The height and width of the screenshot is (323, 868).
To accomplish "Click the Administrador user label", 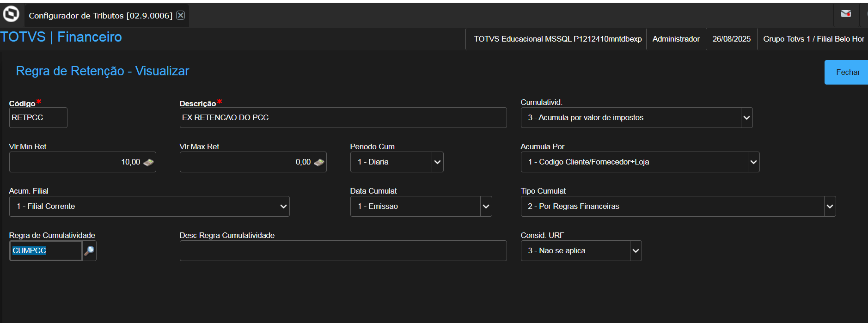I will [676, 39].
